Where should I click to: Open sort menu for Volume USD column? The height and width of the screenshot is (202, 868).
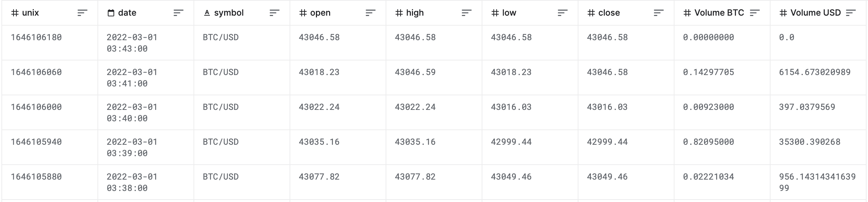click(851, 13)
